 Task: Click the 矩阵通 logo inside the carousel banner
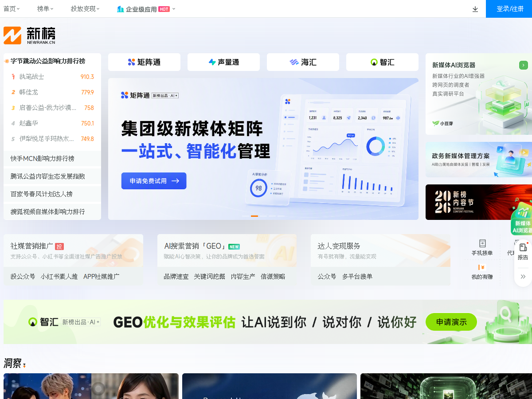click(x=135, y=95)
